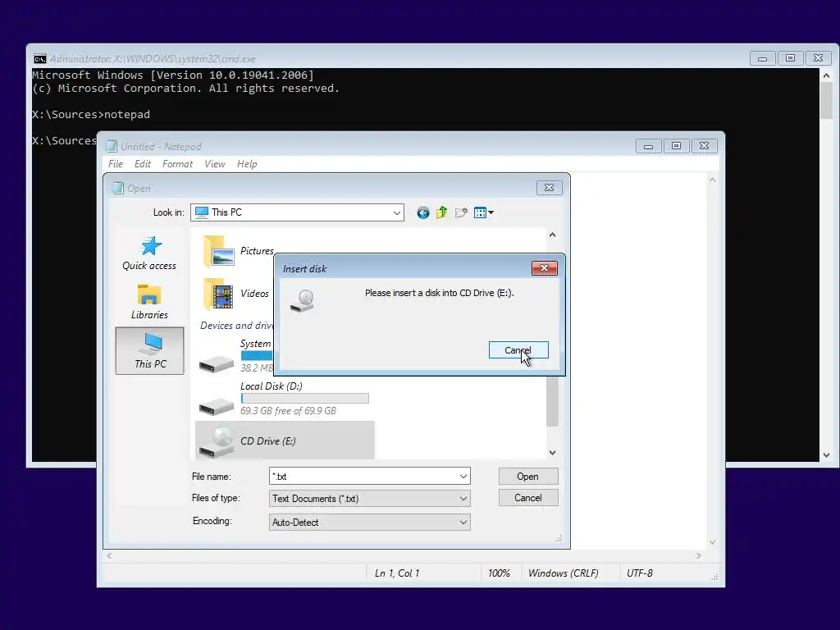Image resolution: width=840 pixels, height=630 pixels.
Task: Close the Open dialog window
Action: 549,188
